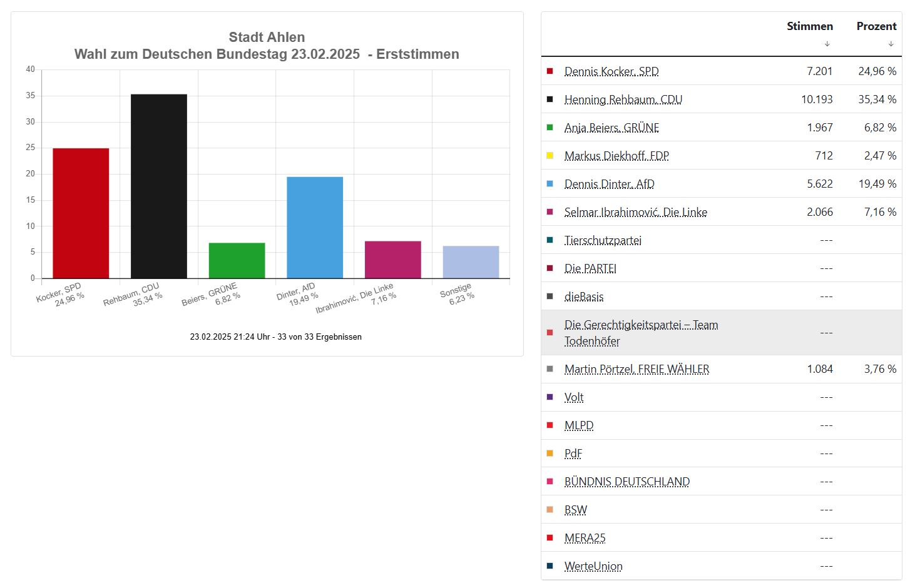Click vote count '10.193' for Rehbaum

coord(817,99)
